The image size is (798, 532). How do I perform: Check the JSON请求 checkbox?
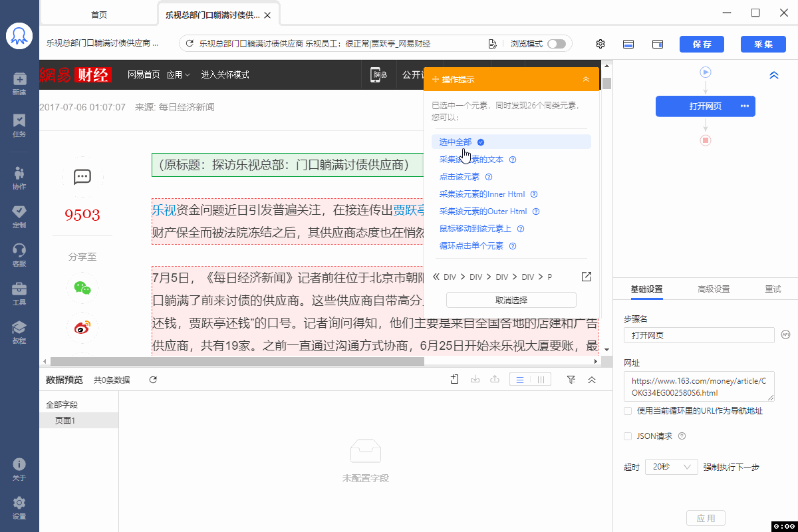click(628, 436)
